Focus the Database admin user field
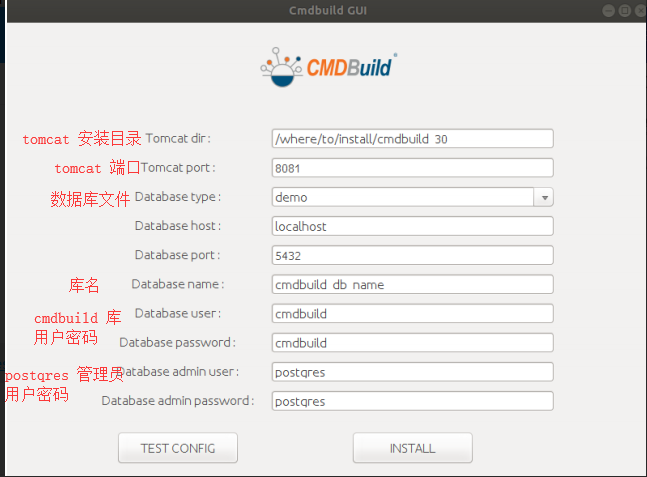This screenshot has width=647, height=477. (x=412, y=372)
